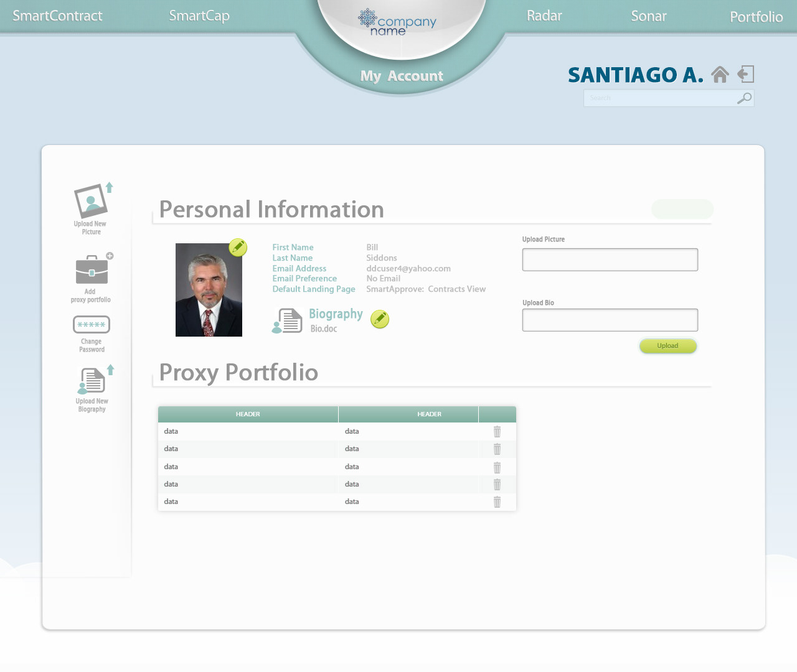
Task: Click the company name logo
Action: (x=397, y=23)
